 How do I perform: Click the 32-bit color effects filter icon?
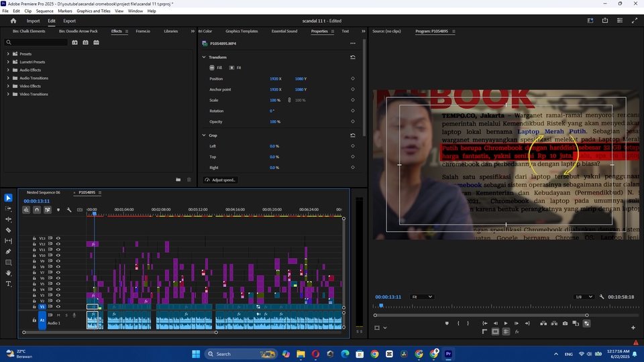pyautogui.click(x=85, y=42)
